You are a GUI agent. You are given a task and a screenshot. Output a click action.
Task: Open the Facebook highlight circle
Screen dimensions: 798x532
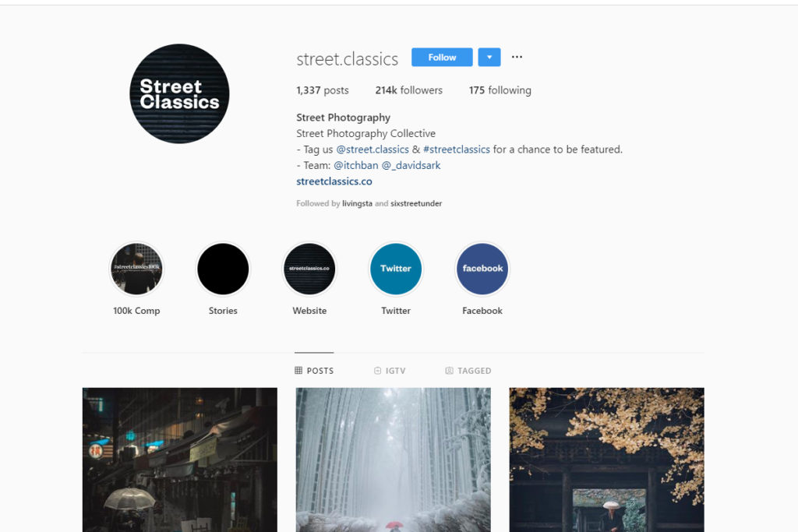482,269
